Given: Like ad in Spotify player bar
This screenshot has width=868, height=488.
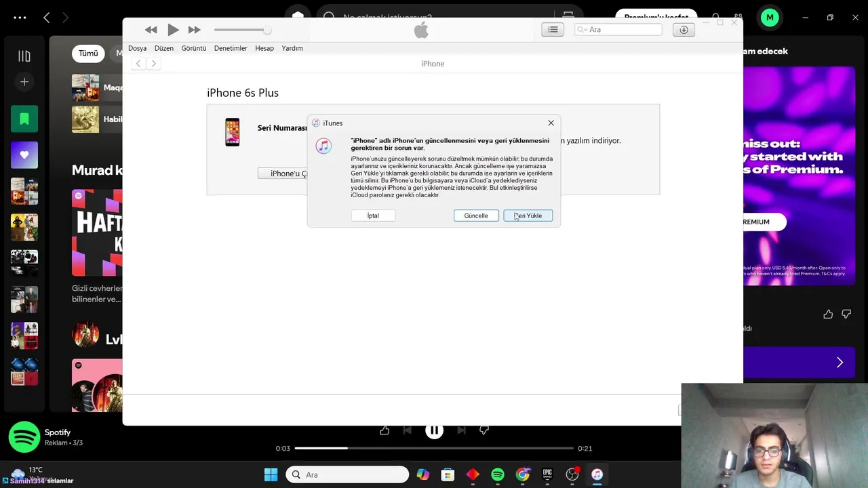Looking at the screenshot, I should (x=384, y=430).
